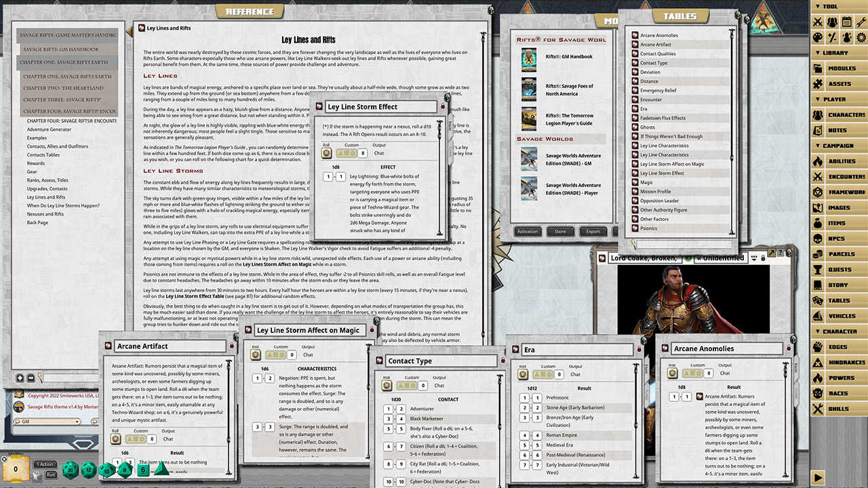Toggle the triangle custom die in Arcane Artifact table
Screen dimensions: 868x488
point(130,439)
